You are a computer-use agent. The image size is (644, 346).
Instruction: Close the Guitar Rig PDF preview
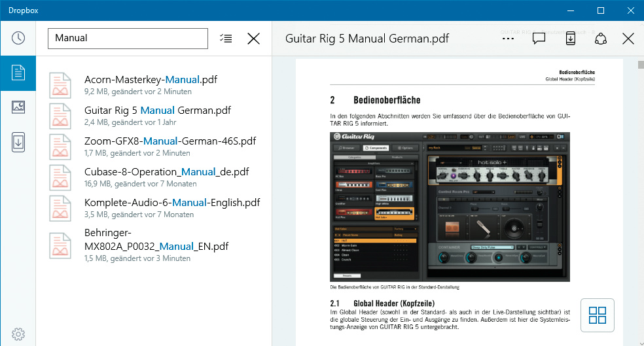pos(628,39)
